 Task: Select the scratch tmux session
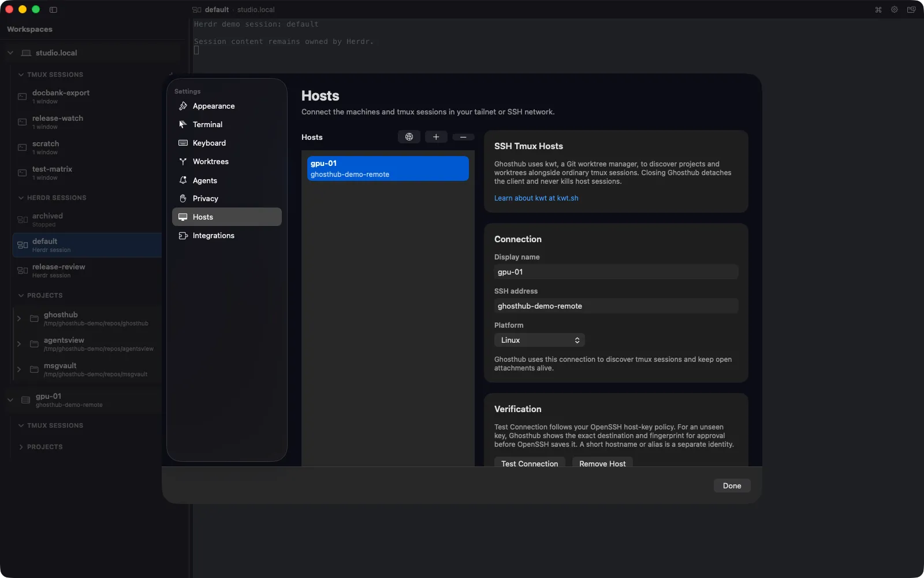coord(87,147)
